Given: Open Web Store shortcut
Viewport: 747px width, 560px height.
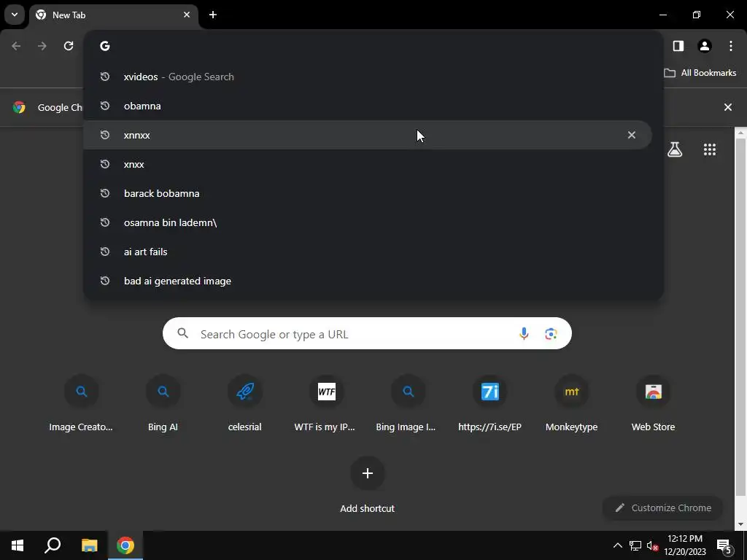Looking at the screenshot, I should click(x=653, y=404).
